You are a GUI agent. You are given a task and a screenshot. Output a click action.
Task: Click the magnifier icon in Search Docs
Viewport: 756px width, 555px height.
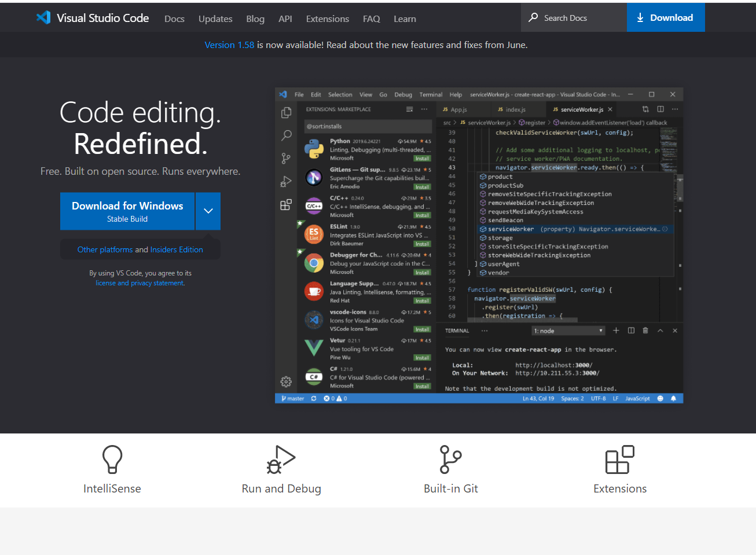533,17
